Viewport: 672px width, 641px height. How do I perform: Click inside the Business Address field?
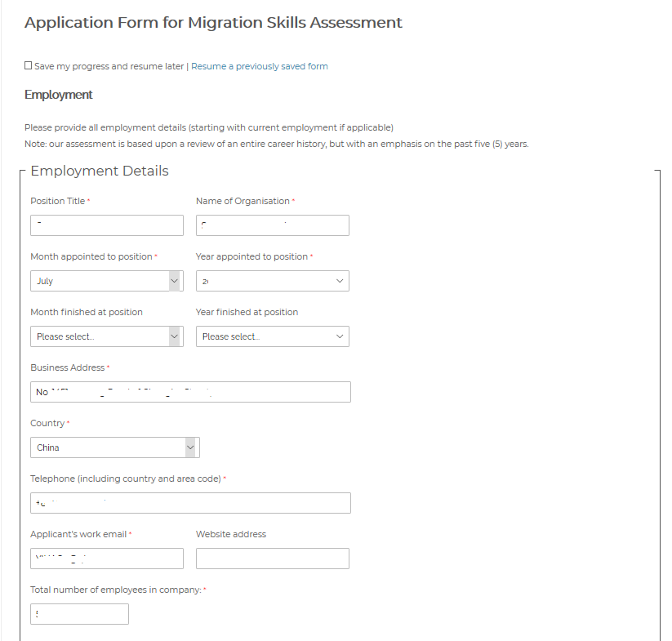[x=190, y=392]
